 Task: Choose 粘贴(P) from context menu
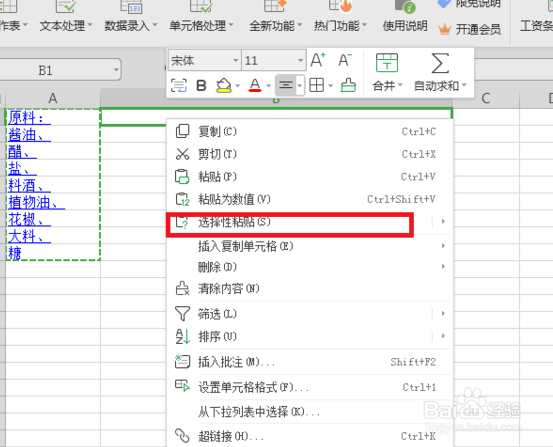point(310,176)
